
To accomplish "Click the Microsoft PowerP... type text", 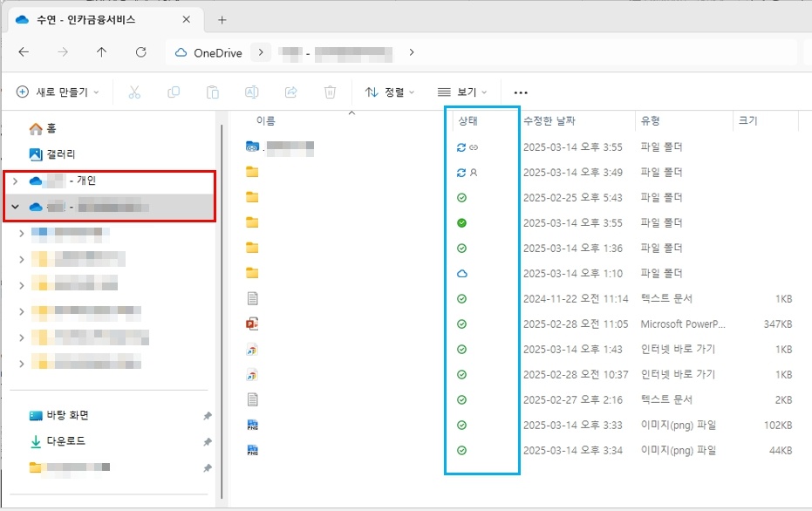I will tap(683, 324).
